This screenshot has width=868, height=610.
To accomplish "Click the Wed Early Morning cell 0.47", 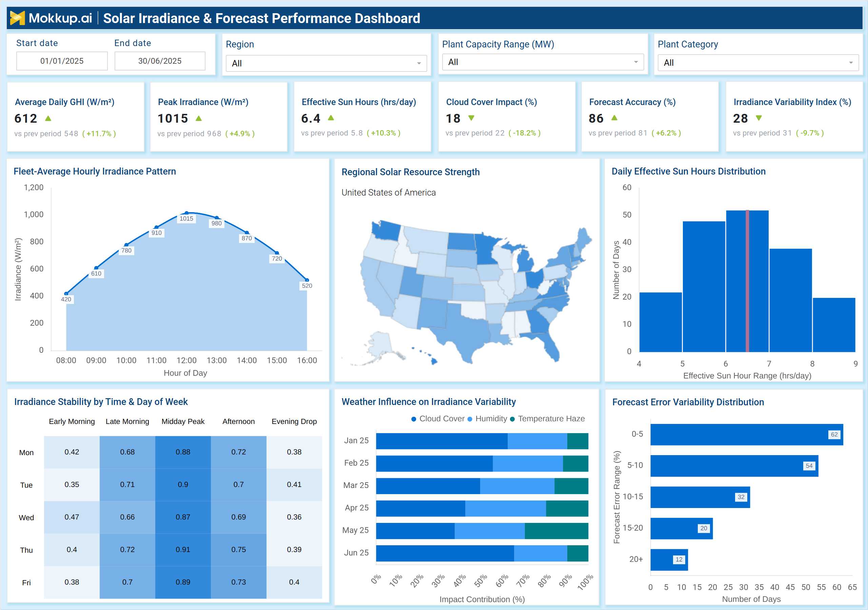I will [72, 517].
